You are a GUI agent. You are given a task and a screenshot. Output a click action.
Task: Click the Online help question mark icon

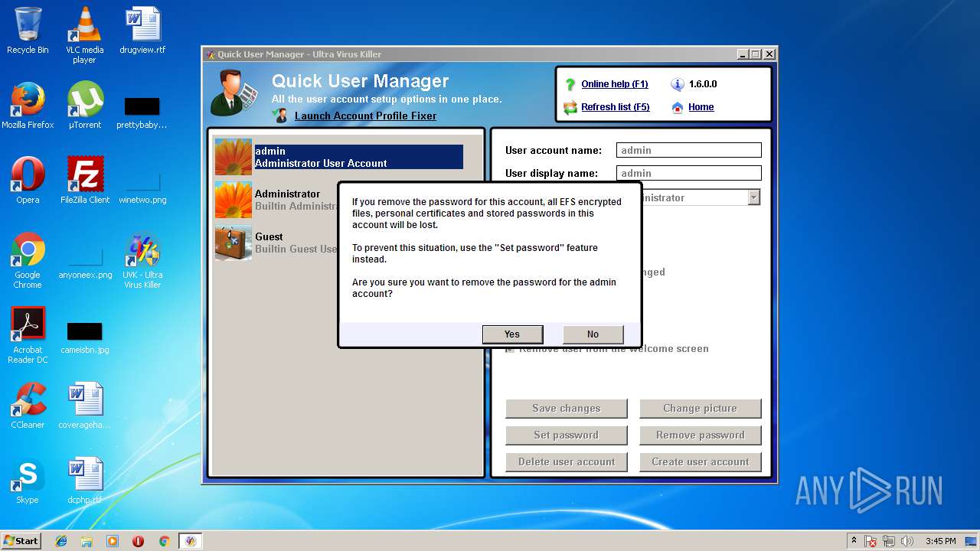click(x=570, y=84)
